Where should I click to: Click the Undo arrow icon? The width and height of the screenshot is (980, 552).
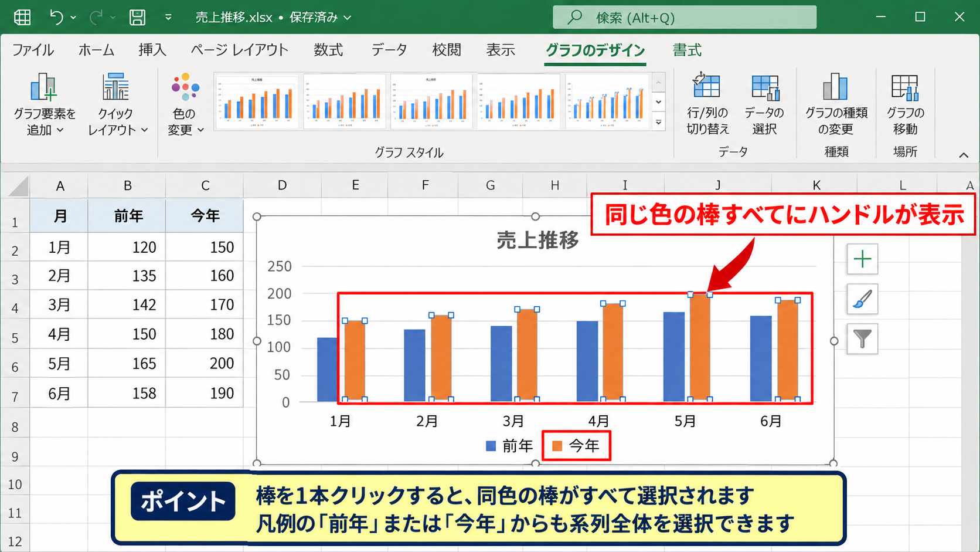coord(56,18)
